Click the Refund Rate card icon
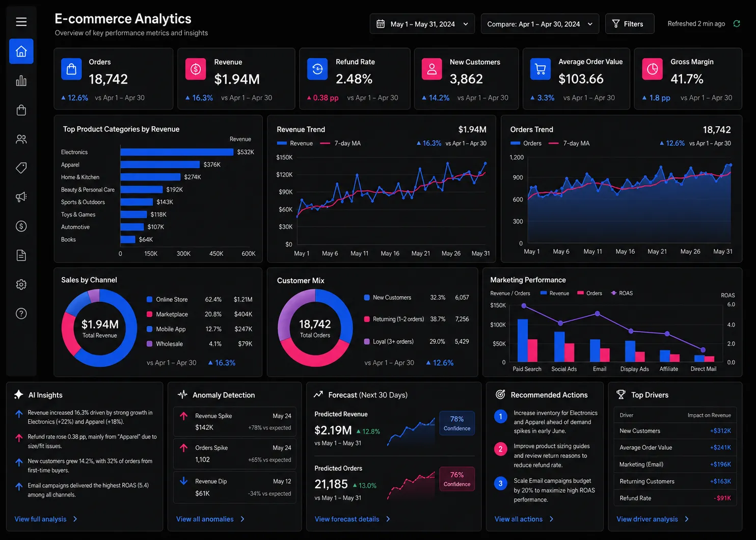The width and height of the screenshot is (756, 540). point(317,69)
